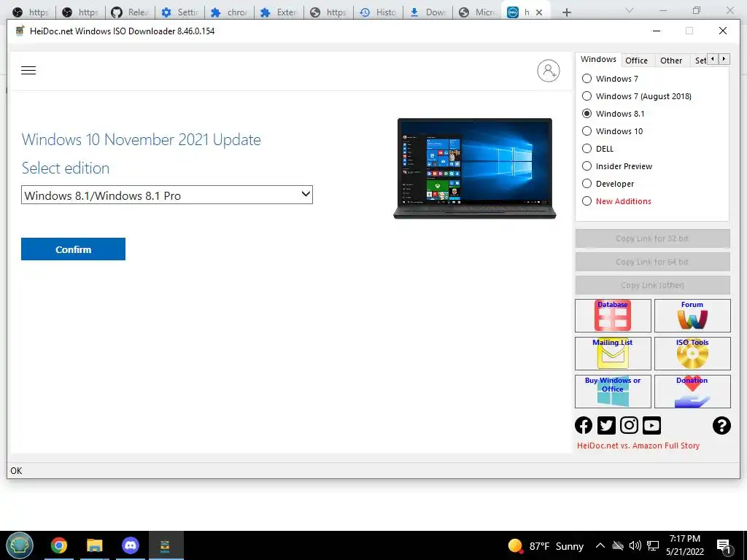Click the user account sign-in icon
The height and width of the screenshot is (560, 747).
coord(549,71)
